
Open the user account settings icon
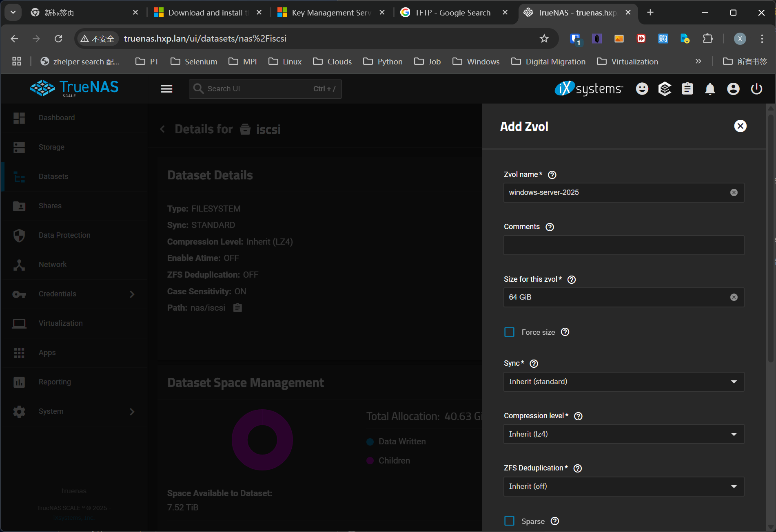point(733,89)
